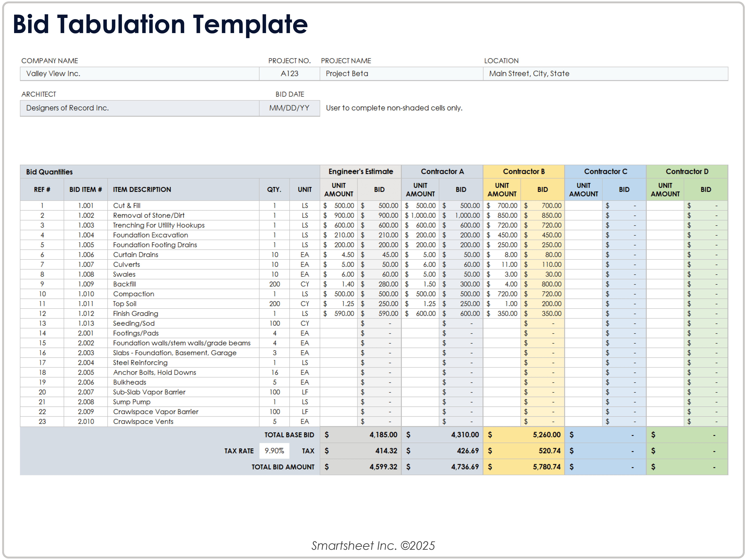The width and height of the screenshot is (747, 560).
Task: Select the Bid Date MM/DD/YY cell
Action: click(x=289, y=108)
